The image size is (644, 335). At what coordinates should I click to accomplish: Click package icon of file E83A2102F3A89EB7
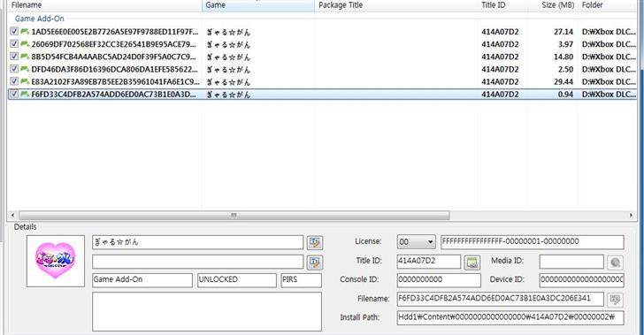point(25,81)
